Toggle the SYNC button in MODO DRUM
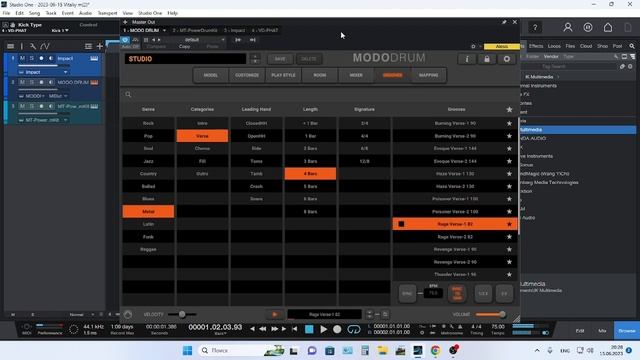Image resolution: width=640 pixels, height=360 pixels. pyautogui.click(x=407, y=293)
